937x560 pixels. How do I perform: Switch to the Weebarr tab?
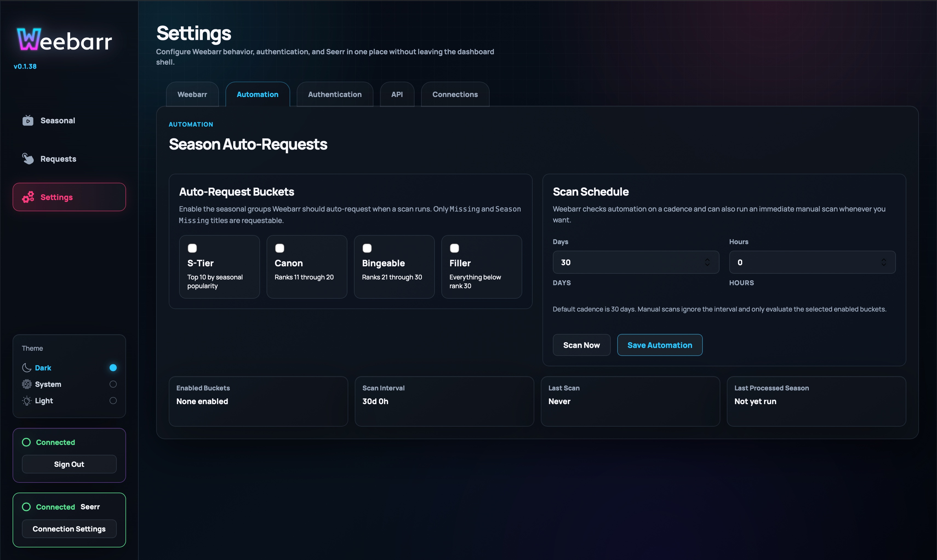pyautogui.click(x=192, y=94)
